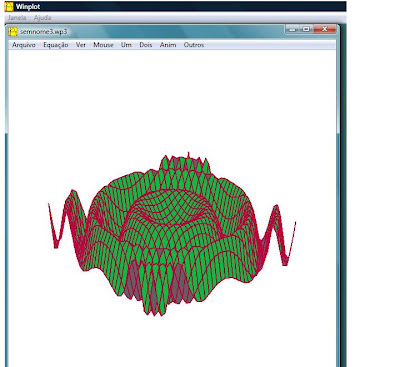
Task: Open the Arquivo menu
Action: 24,45
